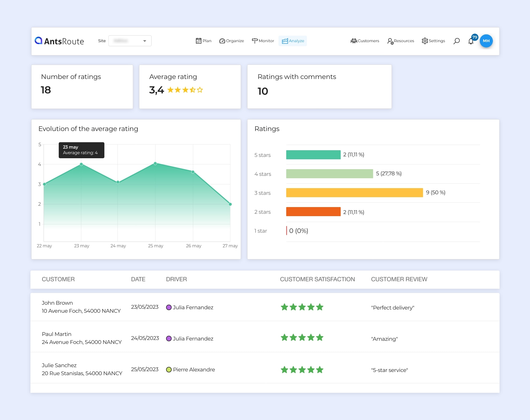Click the 27 may chart data point
The height and width of the screenshot is (420, 530).
click(230, 204)
